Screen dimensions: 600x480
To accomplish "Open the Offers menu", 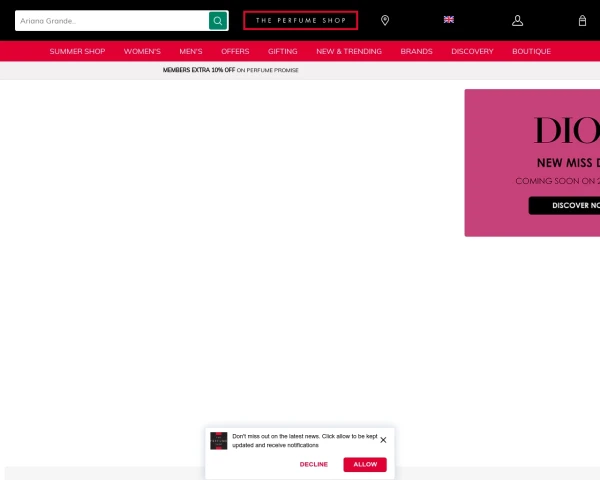I will (235, 51).
